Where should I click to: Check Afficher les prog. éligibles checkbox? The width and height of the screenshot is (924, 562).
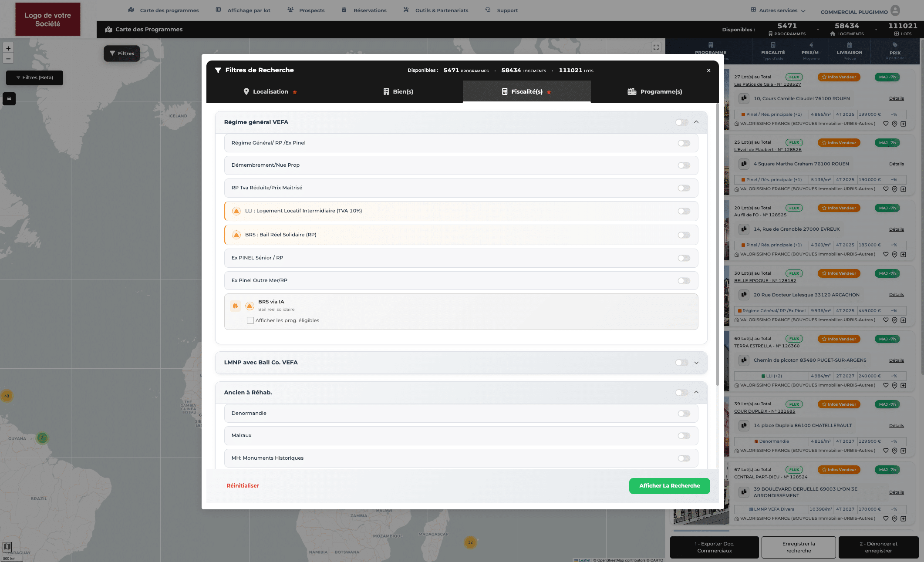(250, 320)
